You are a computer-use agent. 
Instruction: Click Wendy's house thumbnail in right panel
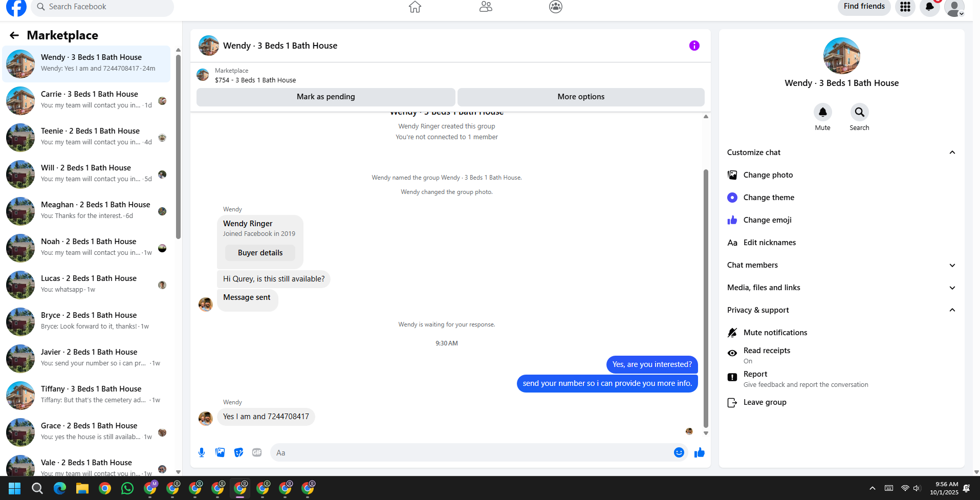[x=841, y=56]
